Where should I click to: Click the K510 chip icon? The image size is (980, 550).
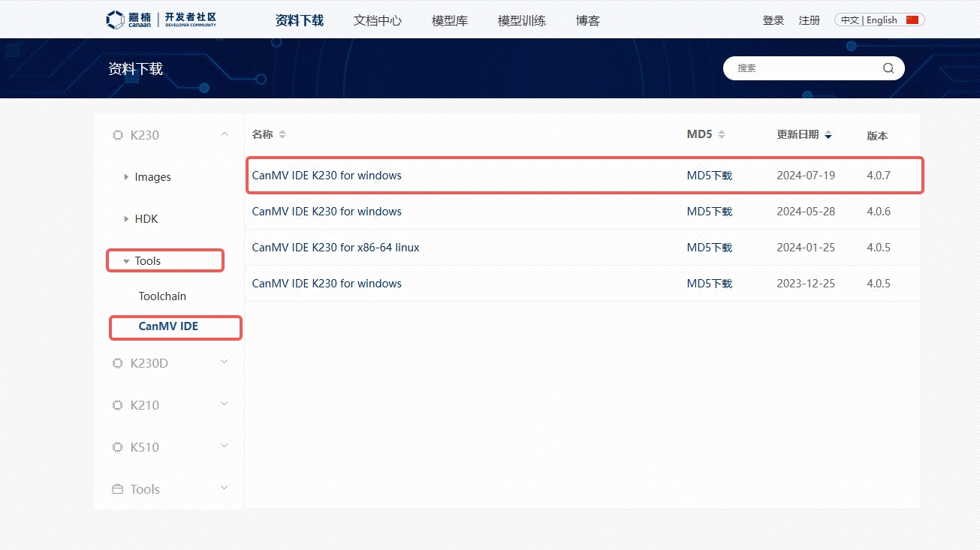click(118, 447)
